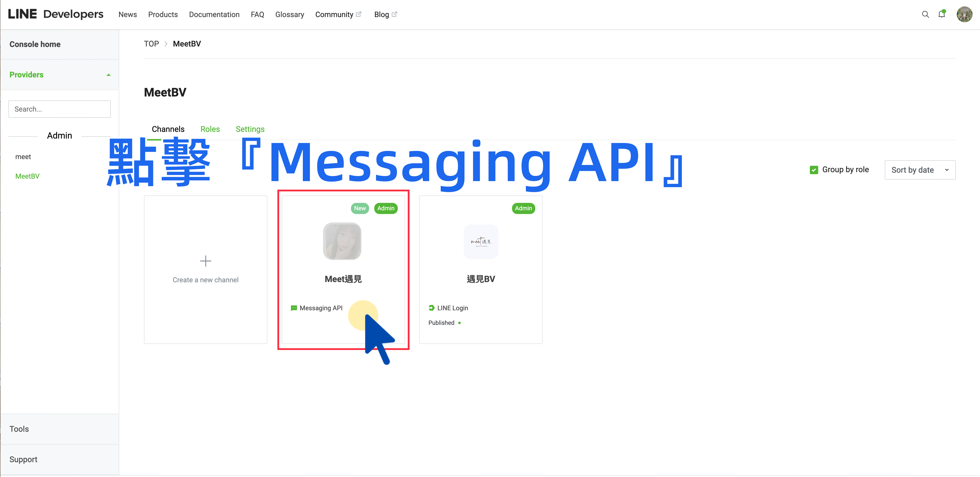Open the Meet遇見 channel title
980x477 pixels.
pos(343,279)
